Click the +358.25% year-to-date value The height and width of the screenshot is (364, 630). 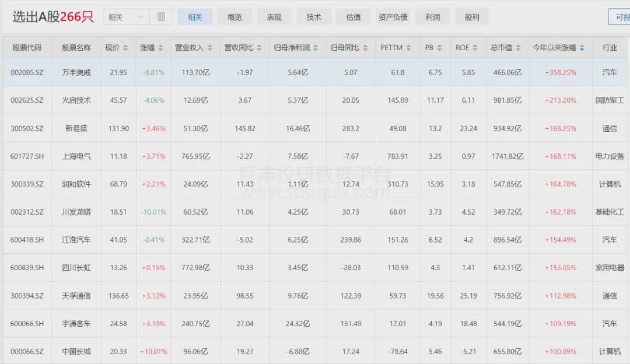pos(561,72)
